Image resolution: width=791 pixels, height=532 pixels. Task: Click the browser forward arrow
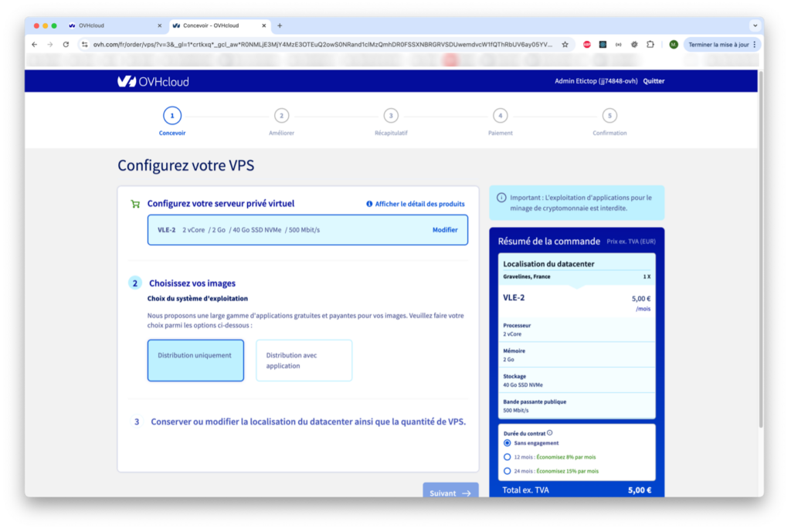tap(50, 44)
